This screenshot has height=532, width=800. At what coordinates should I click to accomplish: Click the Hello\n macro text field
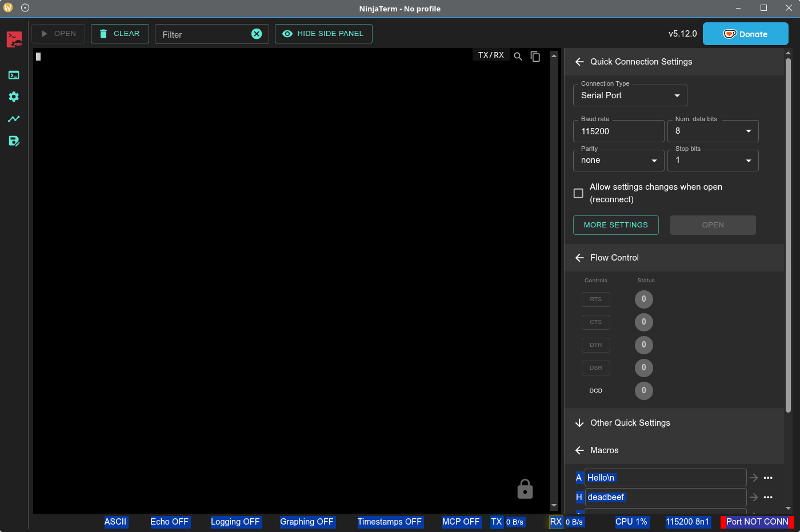point(666,478)
